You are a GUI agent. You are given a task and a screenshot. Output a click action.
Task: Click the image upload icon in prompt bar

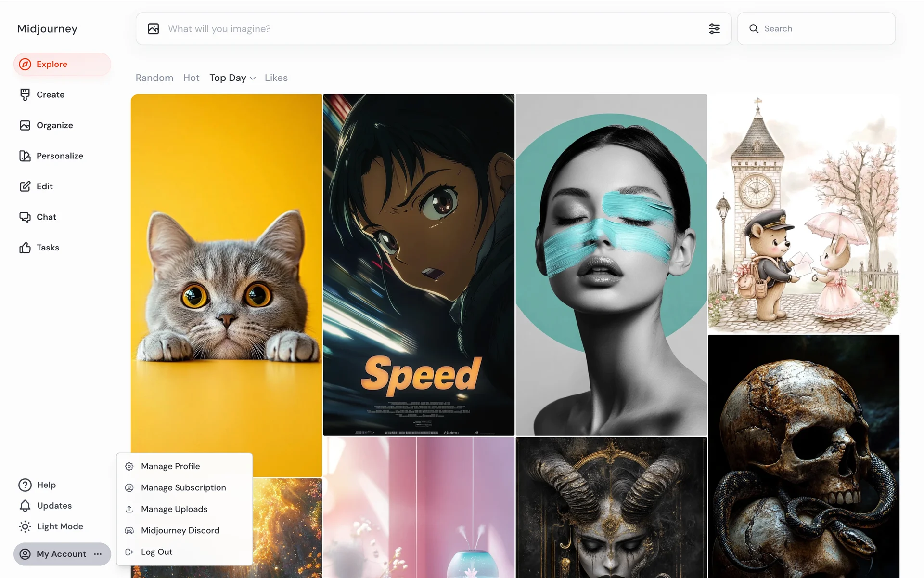(154, 29)
